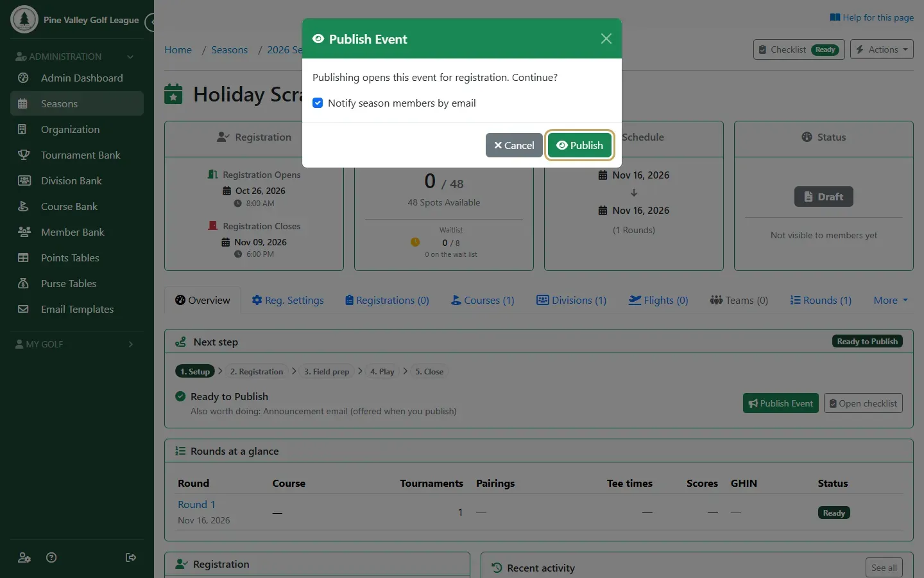Uncheck Notify season members by email
Screen dimensions: 924x578
tap(318, 103)
